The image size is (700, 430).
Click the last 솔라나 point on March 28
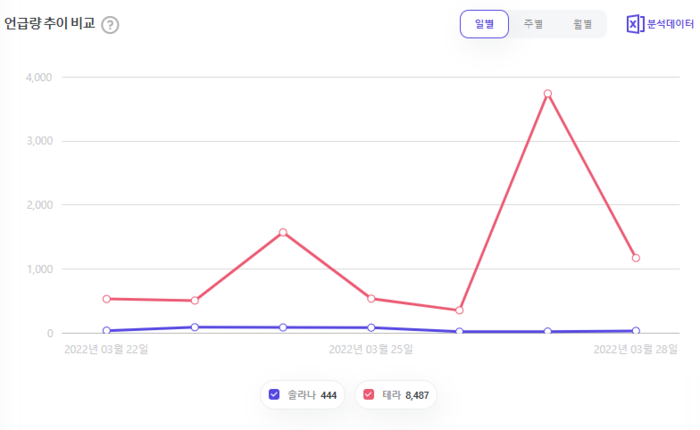[635, 330]
